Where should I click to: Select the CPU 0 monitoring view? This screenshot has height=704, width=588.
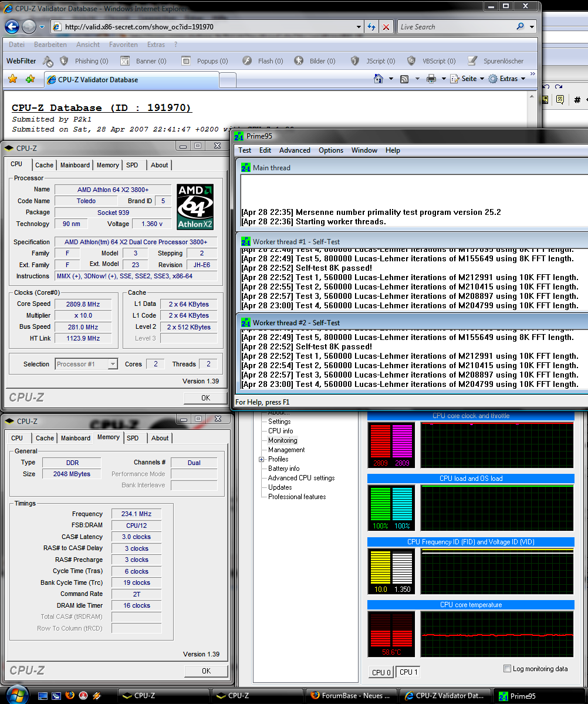tap(380, 672)
